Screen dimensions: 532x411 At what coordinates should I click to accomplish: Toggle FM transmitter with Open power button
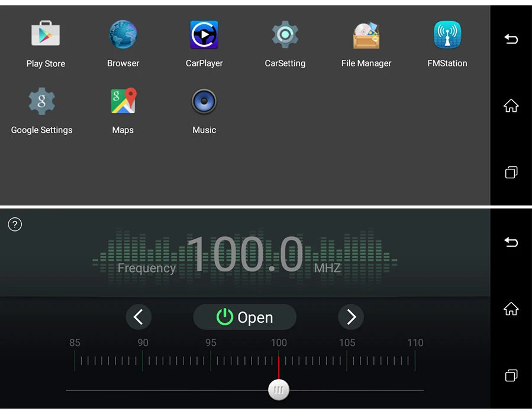(244, 317)
